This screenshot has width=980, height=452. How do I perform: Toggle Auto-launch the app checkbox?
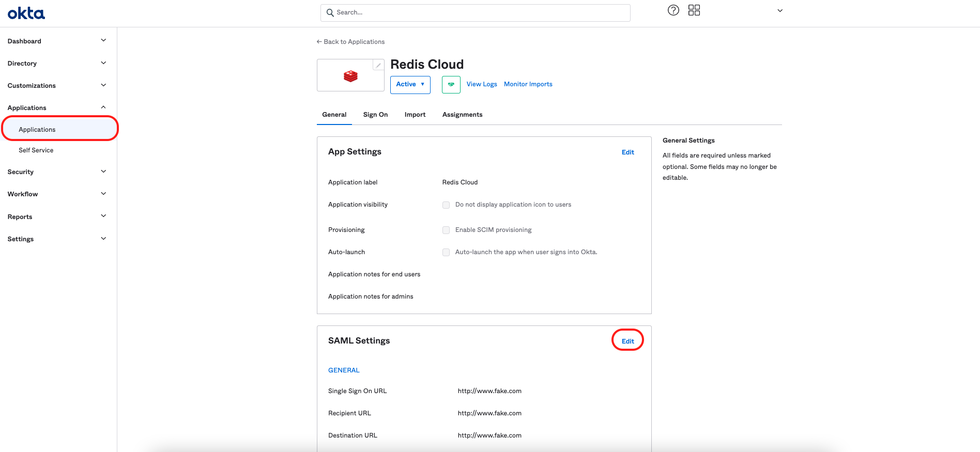446,253
